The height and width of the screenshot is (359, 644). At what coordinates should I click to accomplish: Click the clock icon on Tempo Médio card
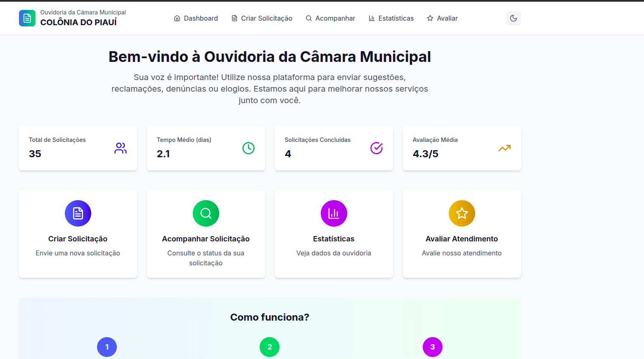coord(249,148)
